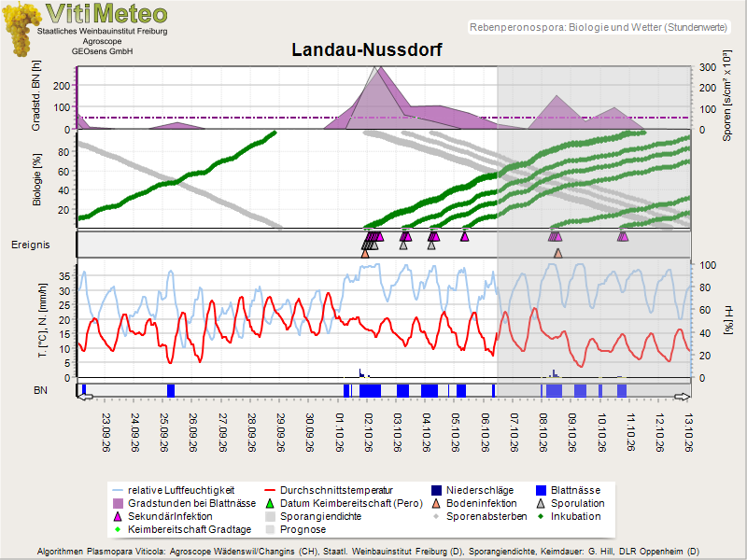This screenshot has height=560, width=747.
Task: Click the right scroll arrow in the BN row
Action: point(682,397)
